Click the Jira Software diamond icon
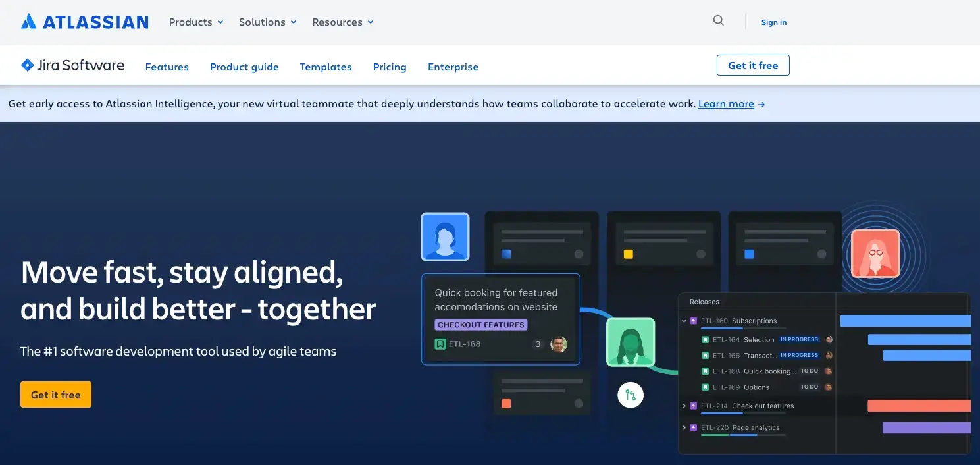Viewport: 980px width, 465px height. (26, 65)
